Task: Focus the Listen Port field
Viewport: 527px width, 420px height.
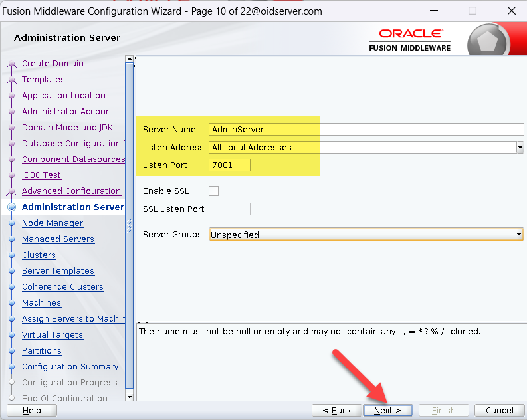Action: pyautogui.click(x=229, y=165)
